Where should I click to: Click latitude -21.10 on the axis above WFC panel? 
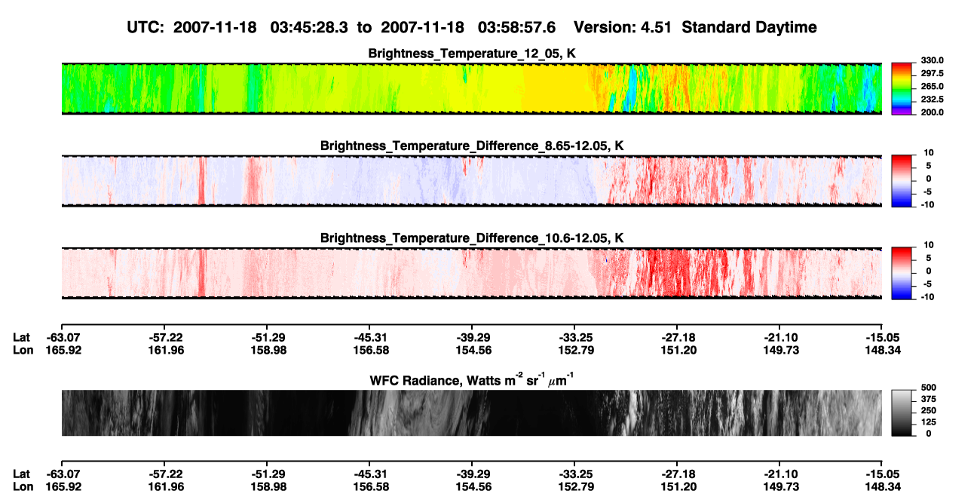pos(779,337)
